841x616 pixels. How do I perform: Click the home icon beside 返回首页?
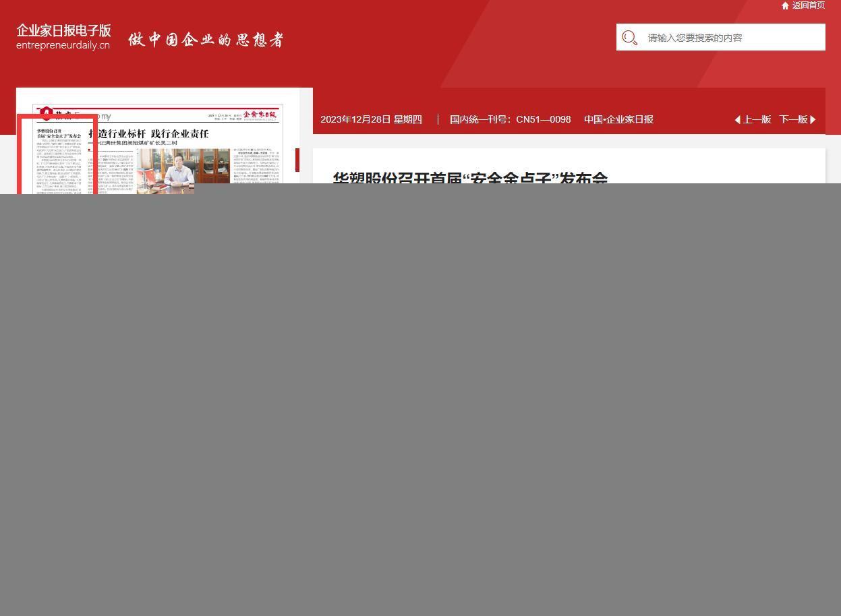pyautogui.click(x=785, y=6)
